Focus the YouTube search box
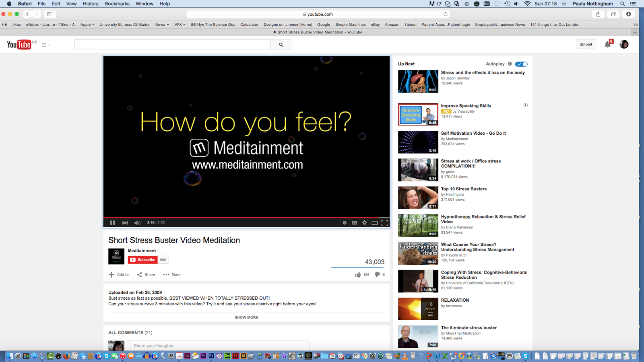644x362 pixels. 172,45
